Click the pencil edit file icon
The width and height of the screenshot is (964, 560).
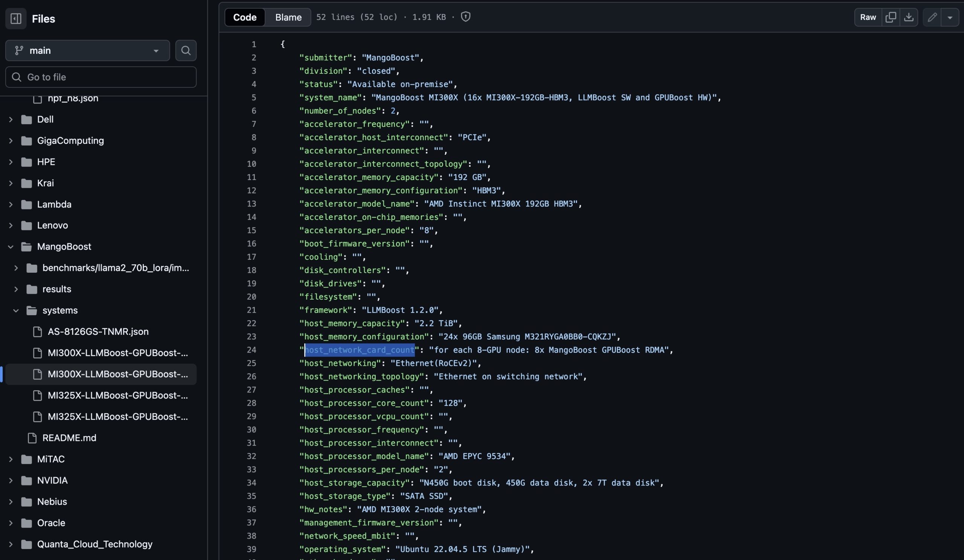(x=932, y=17)
